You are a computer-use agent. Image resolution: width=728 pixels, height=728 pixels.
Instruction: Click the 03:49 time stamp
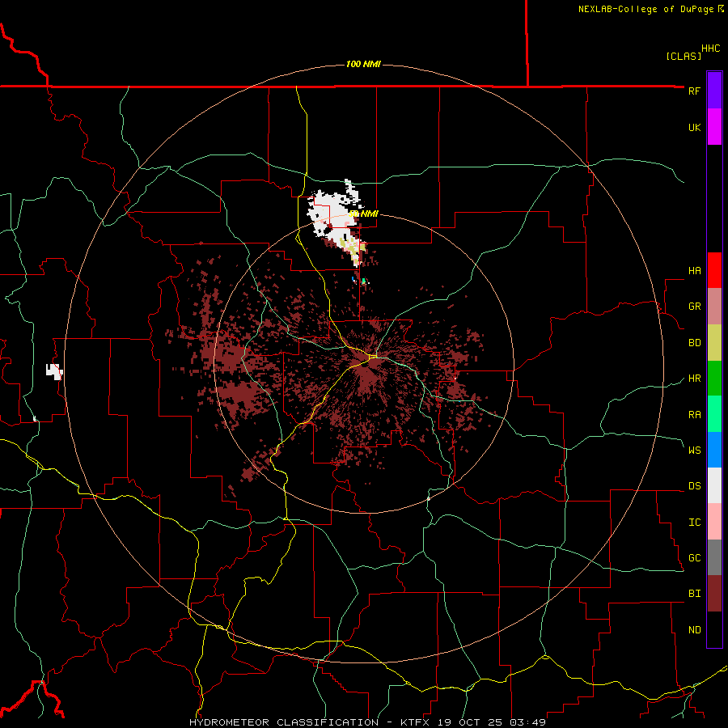(x=527, y=722)
